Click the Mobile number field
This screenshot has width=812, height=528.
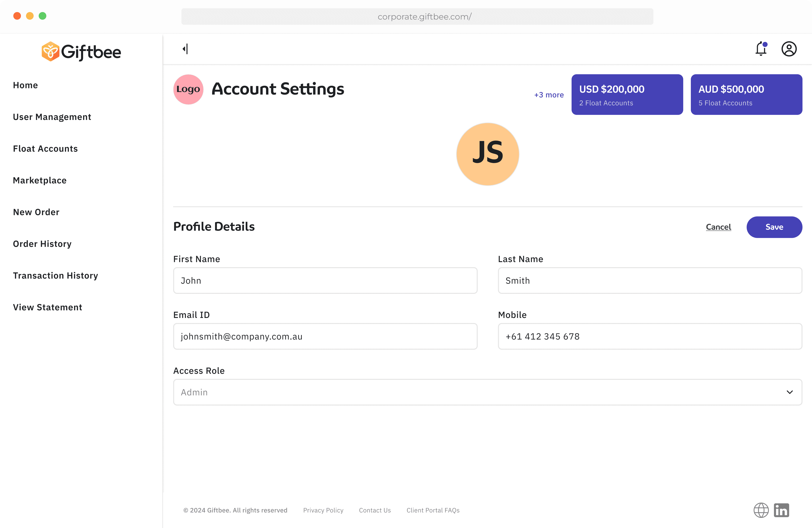click(x=650, y=337)
